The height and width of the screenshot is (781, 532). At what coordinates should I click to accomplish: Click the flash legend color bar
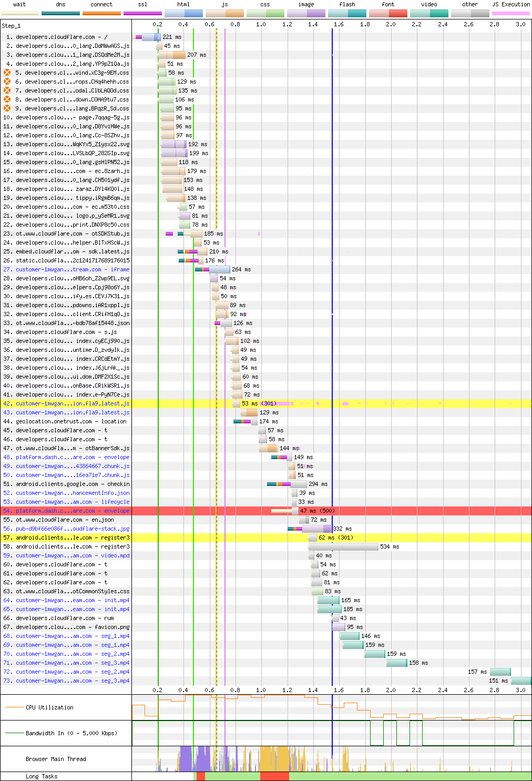(x=347, y=13)
